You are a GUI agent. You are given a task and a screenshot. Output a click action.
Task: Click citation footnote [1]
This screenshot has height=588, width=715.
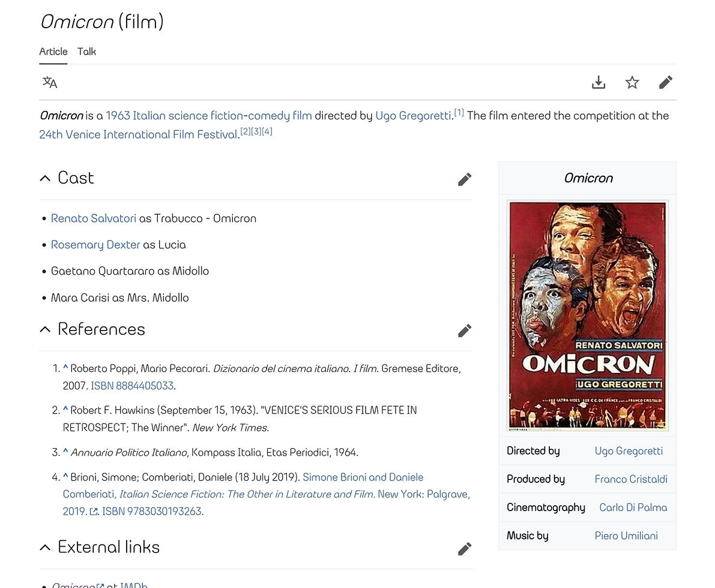point(459,112)
